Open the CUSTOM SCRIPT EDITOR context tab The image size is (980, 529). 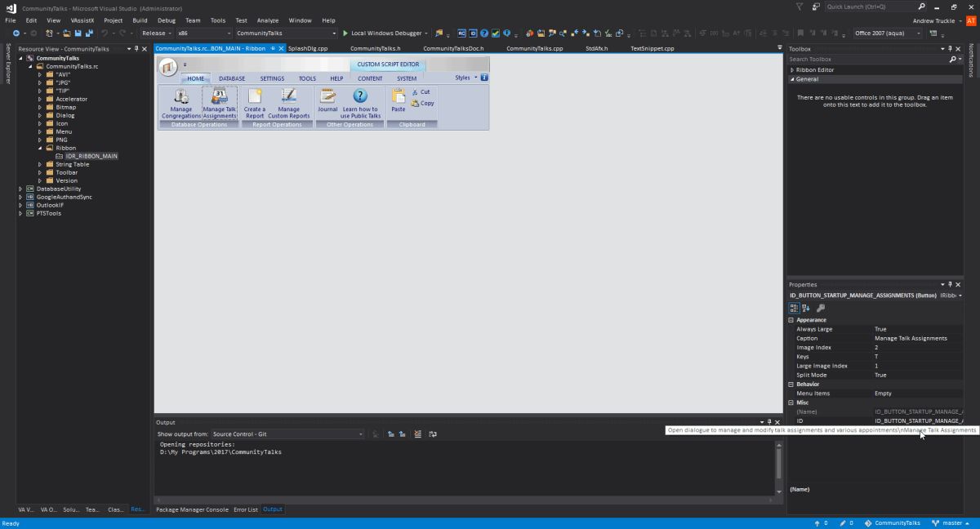388,64
